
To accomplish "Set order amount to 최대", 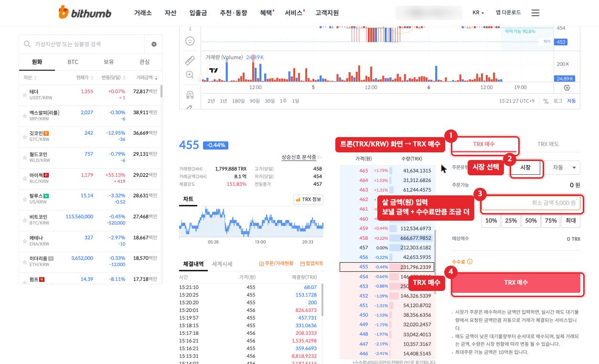I will (571, 221).
